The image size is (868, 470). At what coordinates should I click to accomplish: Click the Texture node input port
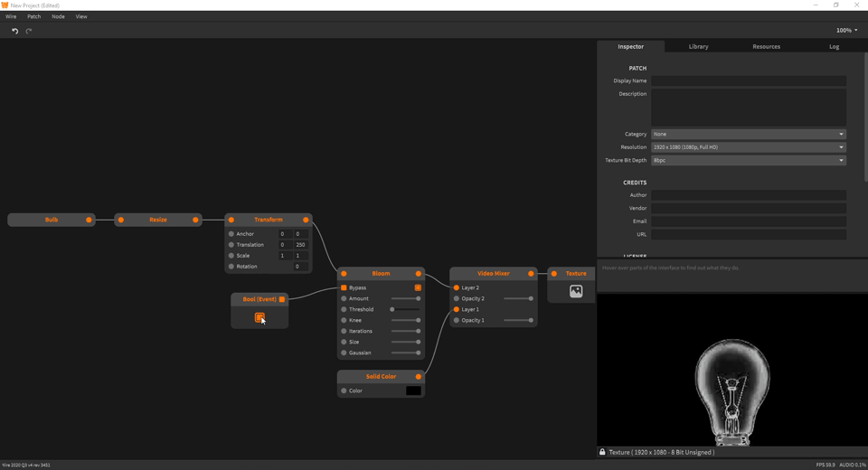coord(554,274)
